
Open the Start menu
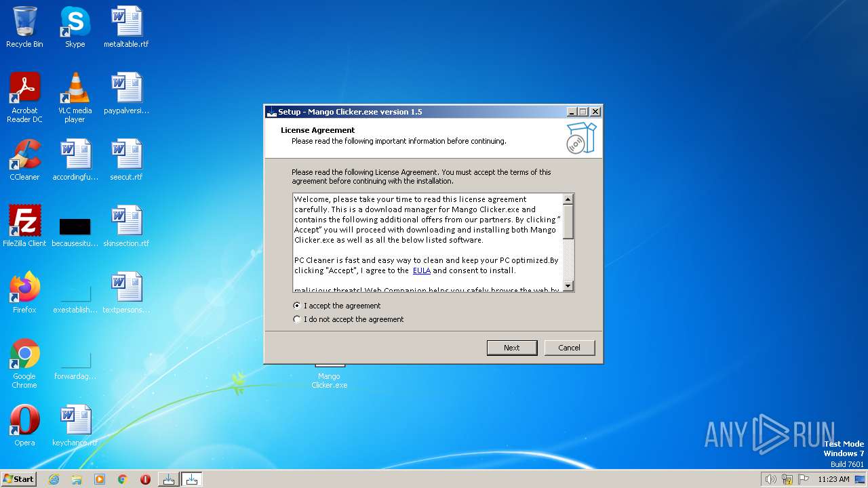18,479
